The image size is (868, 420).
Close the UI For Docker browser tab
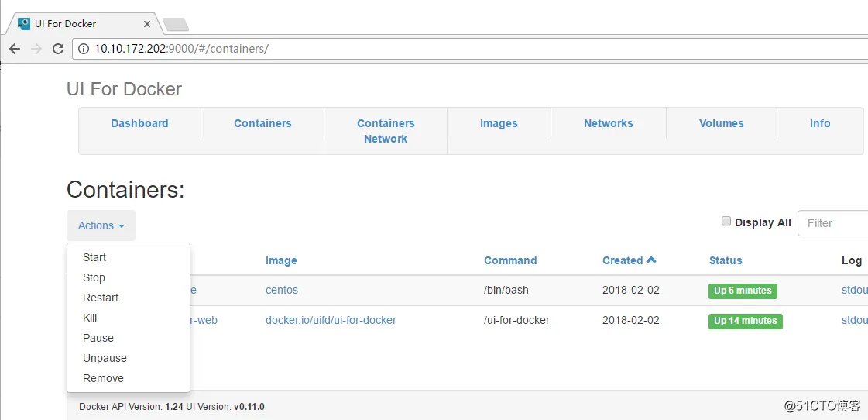(147, 24)
